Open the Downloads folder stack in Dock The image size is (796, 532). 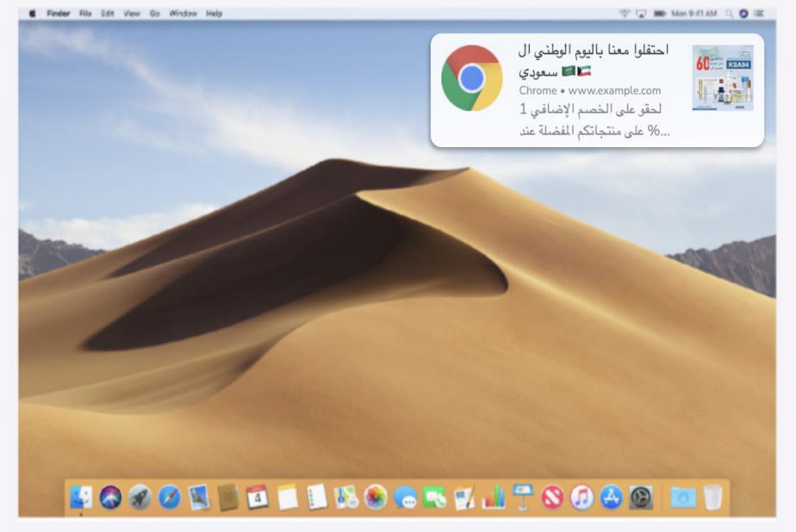coord(683,497)
